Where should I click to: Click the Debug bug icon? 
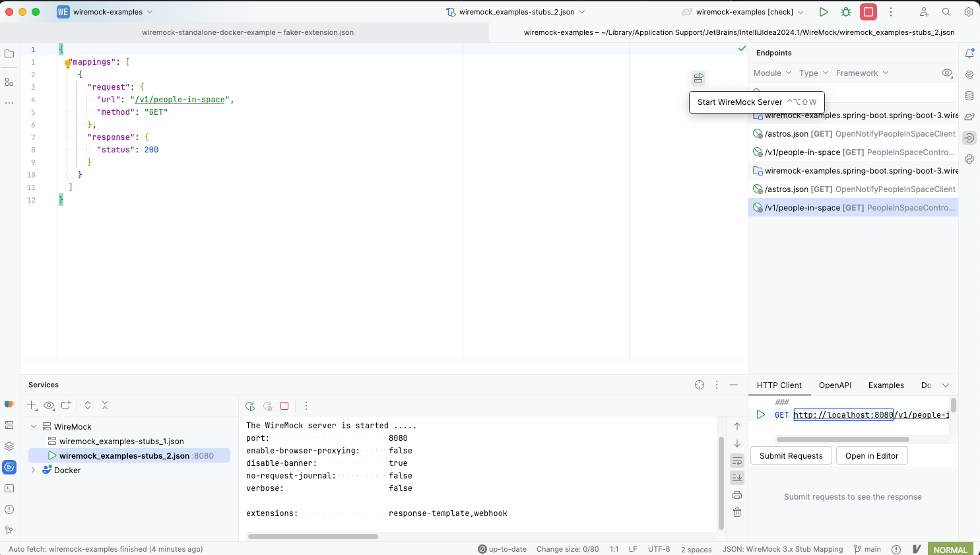[x=846, y=12]
